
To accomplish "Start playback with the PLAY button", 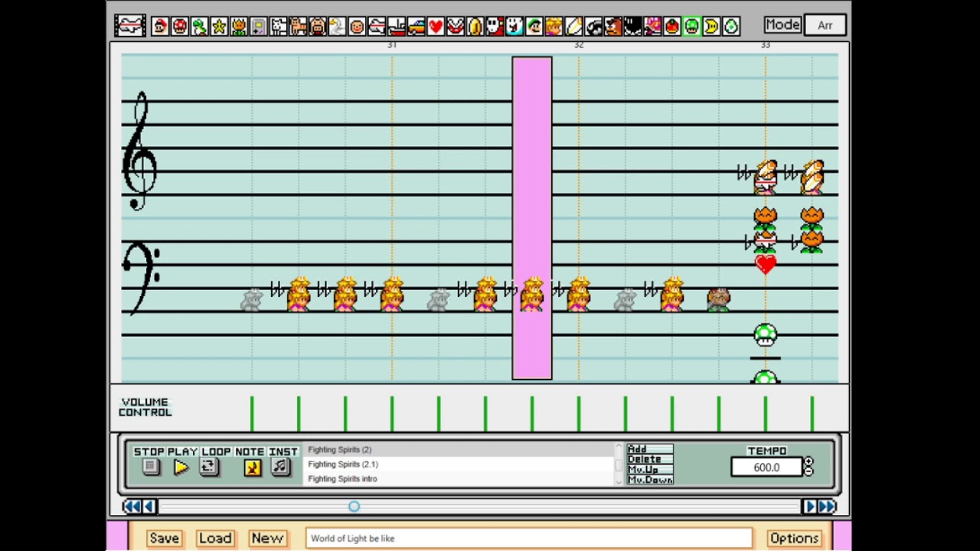I will tap(181, 468).
